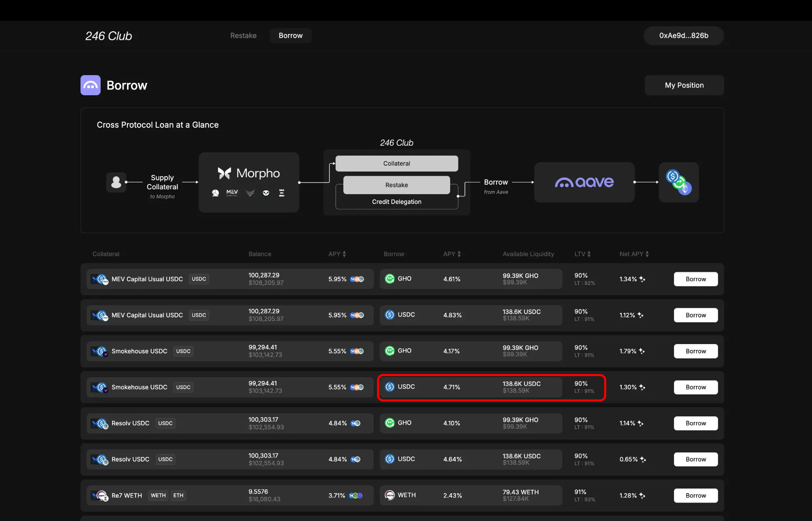
Task: Sort table by LTV column
Action: [589, 254]
